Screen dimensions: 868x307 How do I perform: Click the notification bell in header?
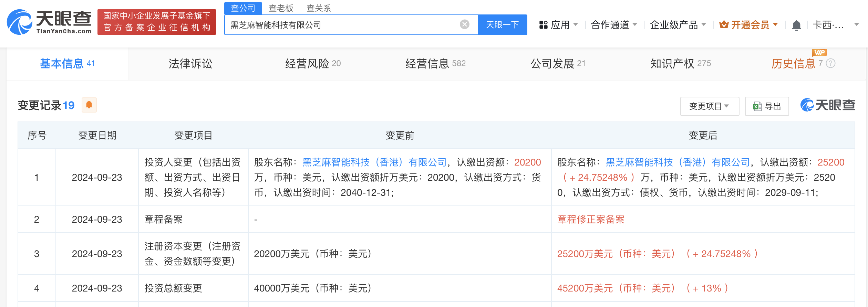[796, 25]
